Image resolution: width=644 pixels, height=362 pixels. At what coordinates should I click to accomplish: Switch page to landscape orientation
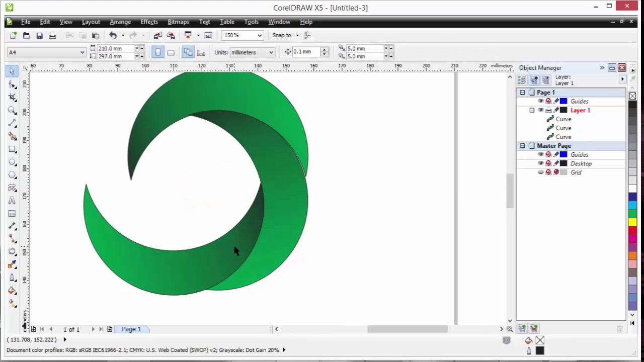(x=171, y=52)
